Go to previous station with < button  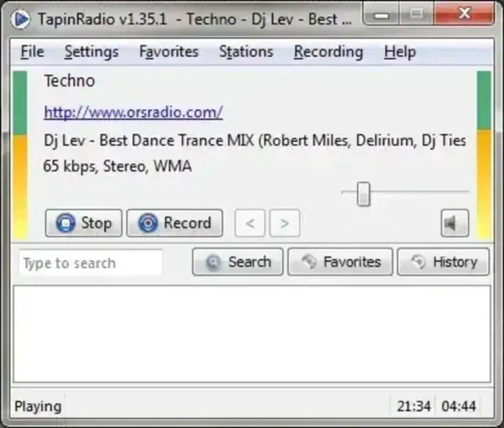[x=249, y=223]
